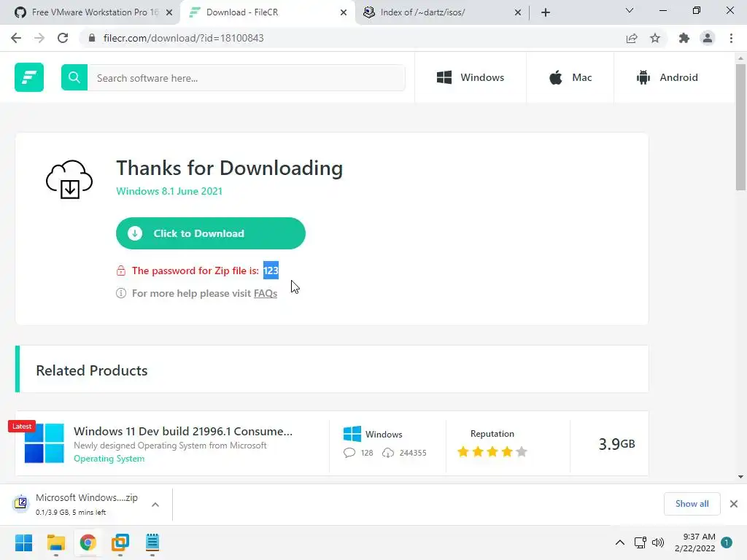Select the highlighted password 123 text
Image resolution: width=747 pixels, height=560 pixels.
point(271,271)
